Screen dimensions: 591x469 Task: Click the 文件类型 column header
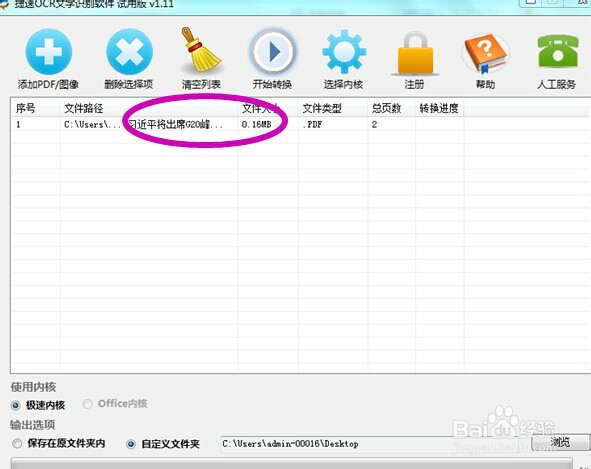click(332, 108)
